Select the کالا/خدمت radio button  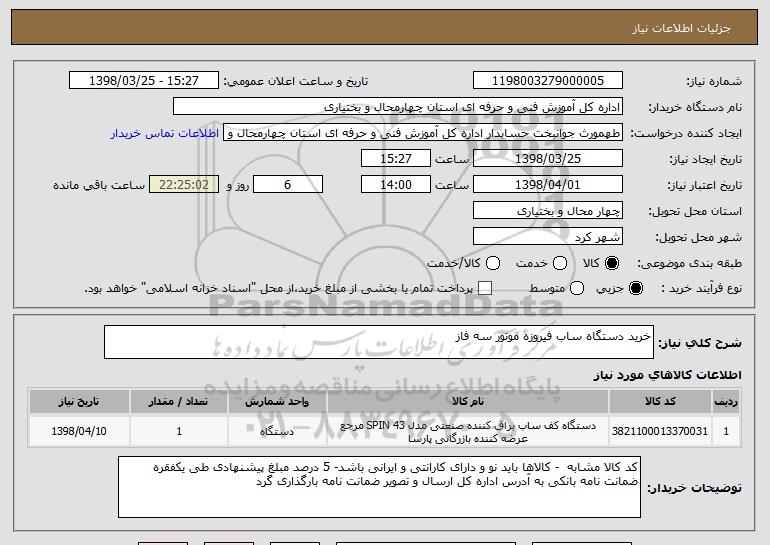493,263
